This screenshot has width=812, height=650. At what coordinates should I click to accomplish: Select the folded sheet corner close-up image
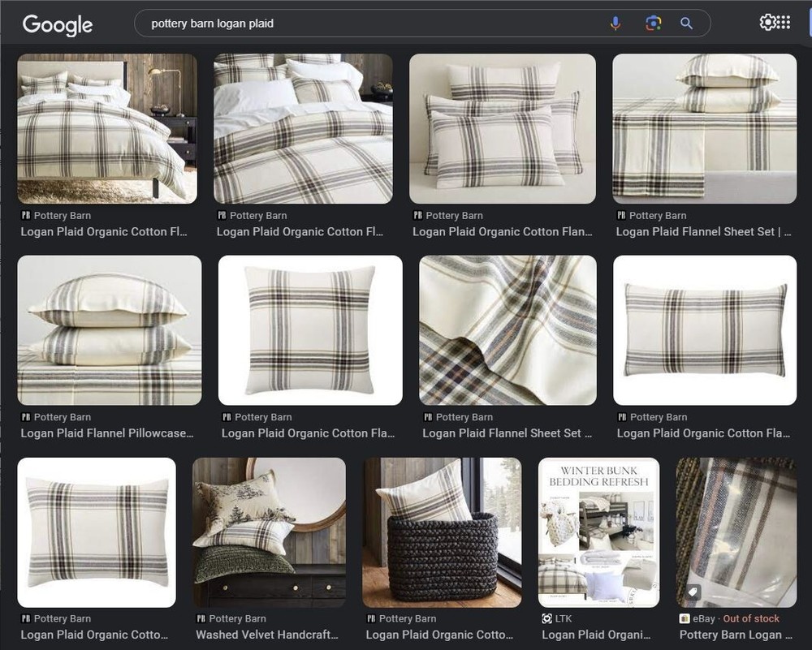(x=508, y=330)
